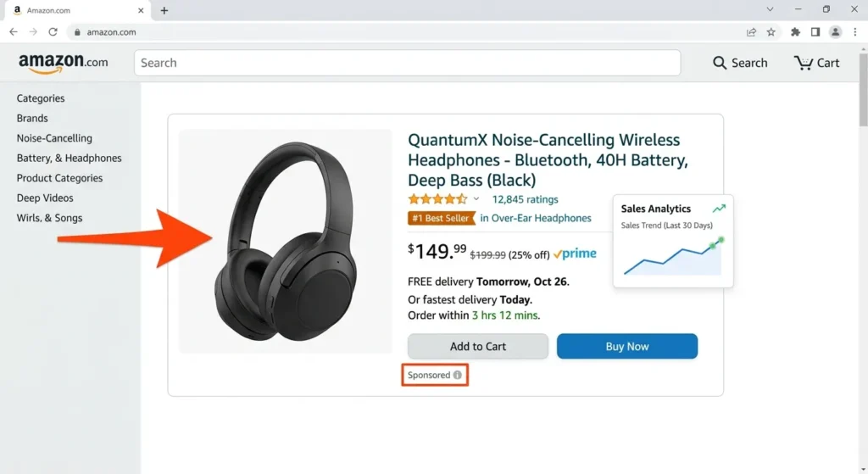Toggle the browser side panel icon
Image resolution: width=868 pixels, height=474 pixels.
tap(815, 32)
